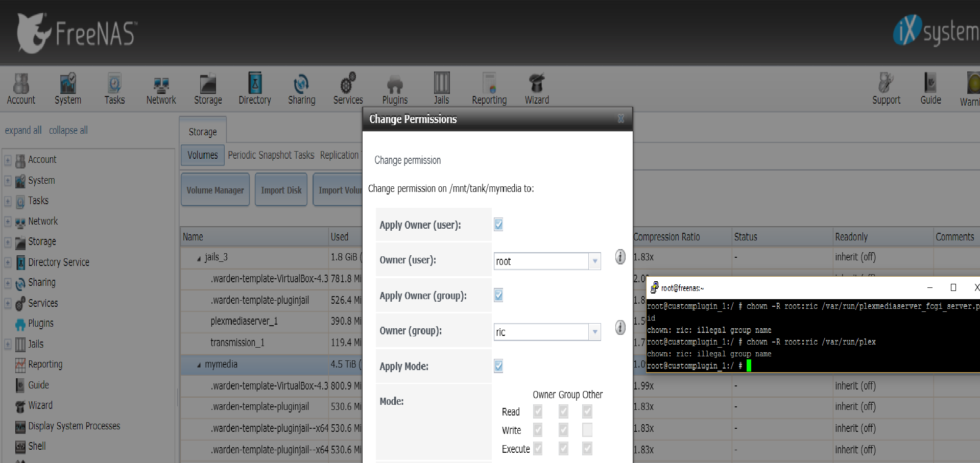Open the Guide toolbar icon

[x=930, y=89]
